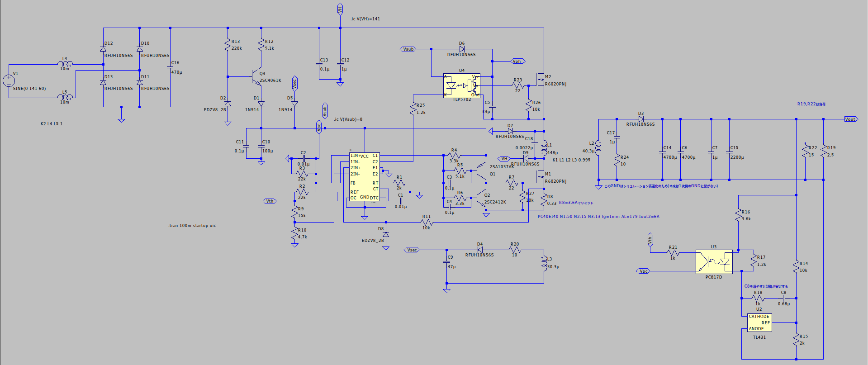The width and height of the screenshot is (868, 365).
Task: Click the R13 220k resistor
Action: pos(228,44)
